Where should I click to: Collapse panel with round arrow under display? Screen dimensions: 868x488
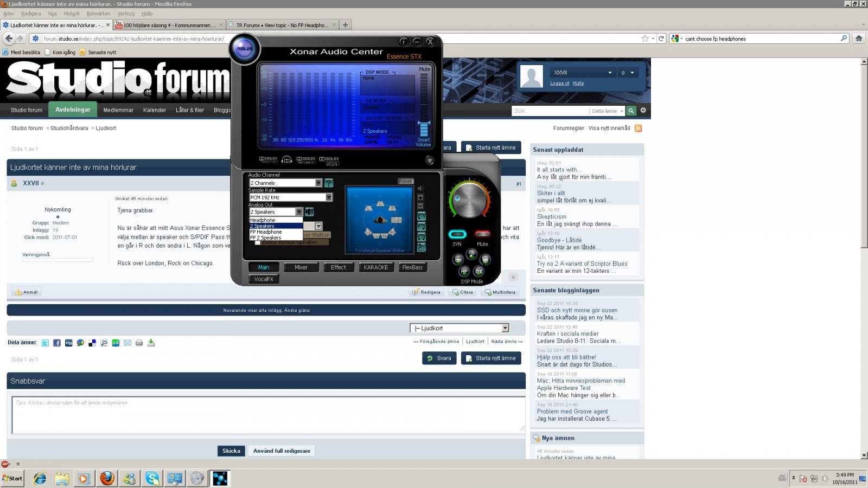(x=430, y=160)
